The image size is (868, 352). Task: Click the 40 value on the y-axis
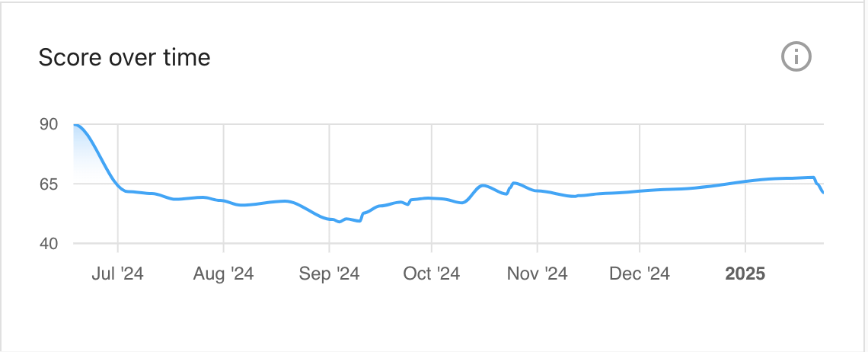[x=49, y=243]
